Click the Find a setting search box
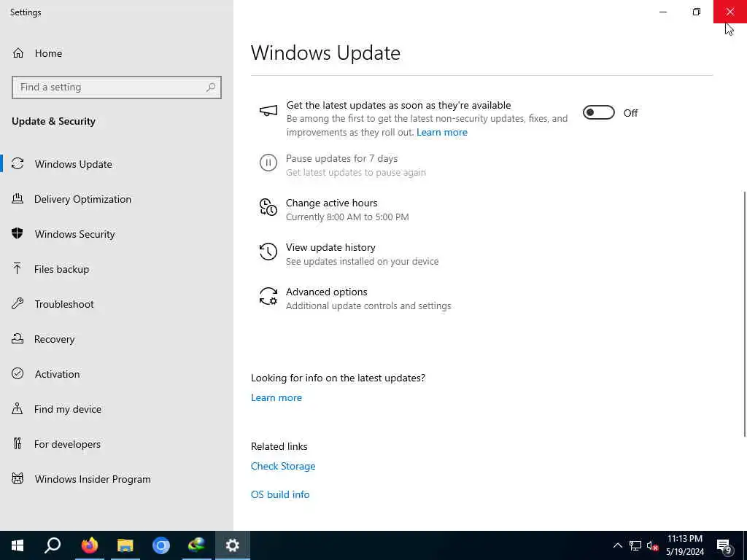This screenshot has width=747, height=560. (117, 87)
